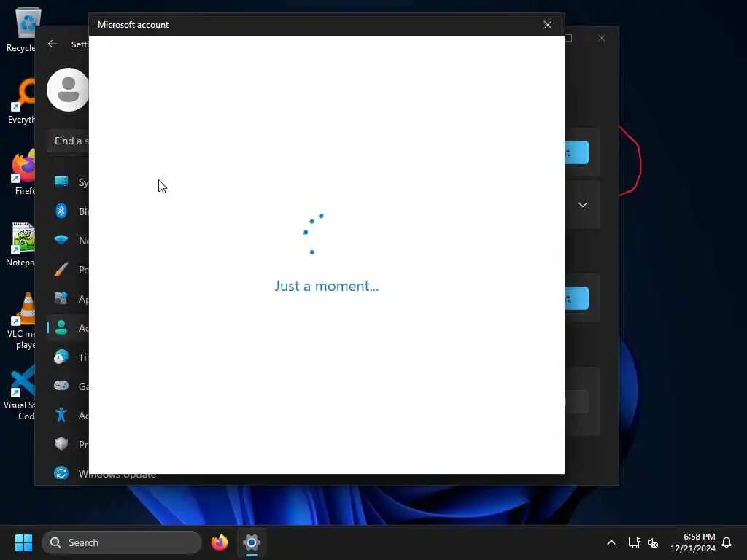Viewport: 747px width, 560px height.
Task: Open Network category icon in Settings sidebar
Action: click(61, 239)
